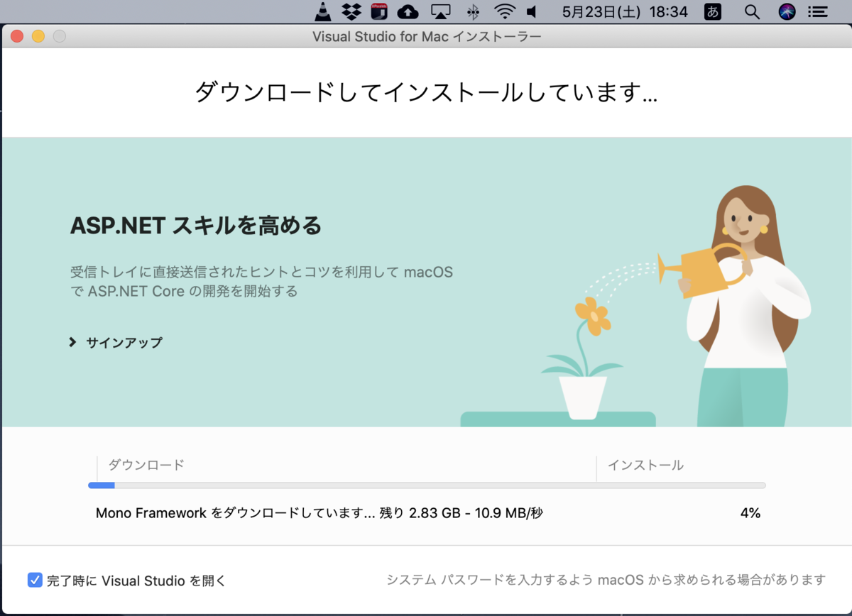Viewport: 852px width, 616px height.
Task: Click the あ input source indicator
Action: pyautogui.click(x=712, y=11)
